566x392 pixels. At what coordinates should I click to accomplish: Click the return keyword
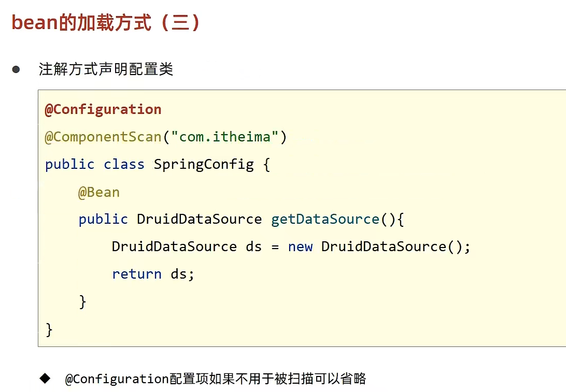click(x=137, y=274)
